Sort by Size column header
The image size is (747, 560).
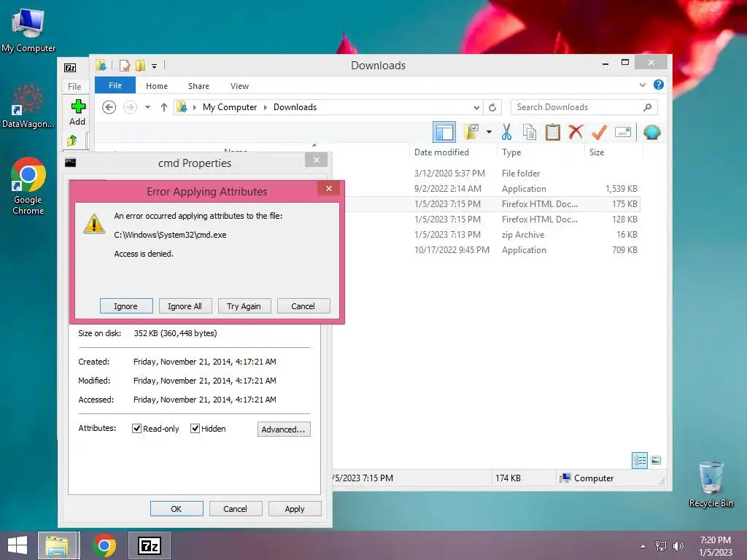pyautogui.click(x=614, y=152)
